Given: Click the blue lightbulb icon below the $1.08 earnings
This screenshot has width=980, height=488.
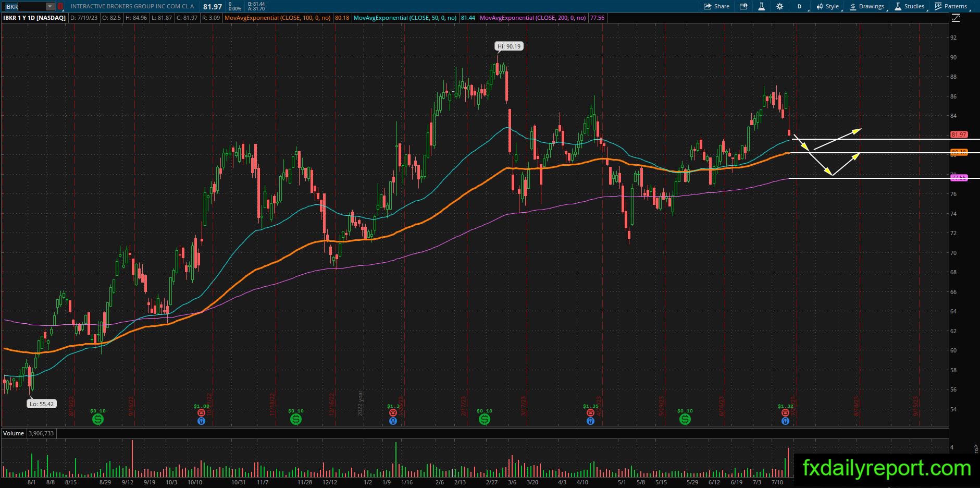Looking at the screenshot, I should click(201, 421).
